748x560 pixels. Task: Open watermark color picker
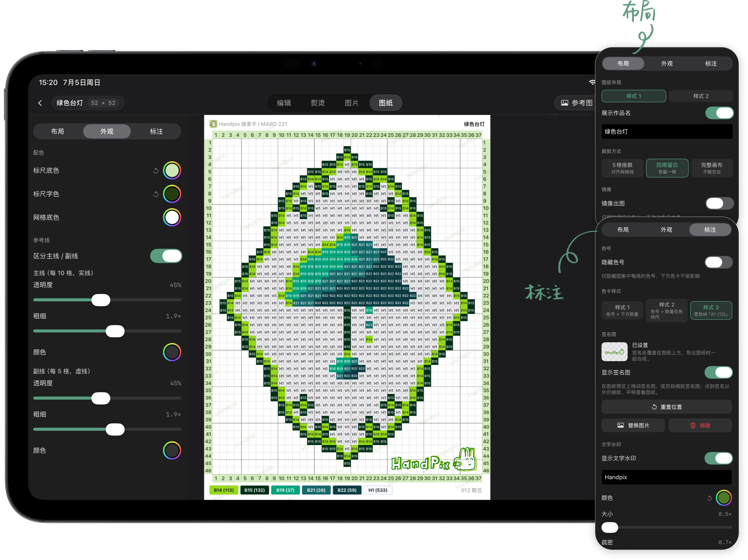tap(724, 498)
